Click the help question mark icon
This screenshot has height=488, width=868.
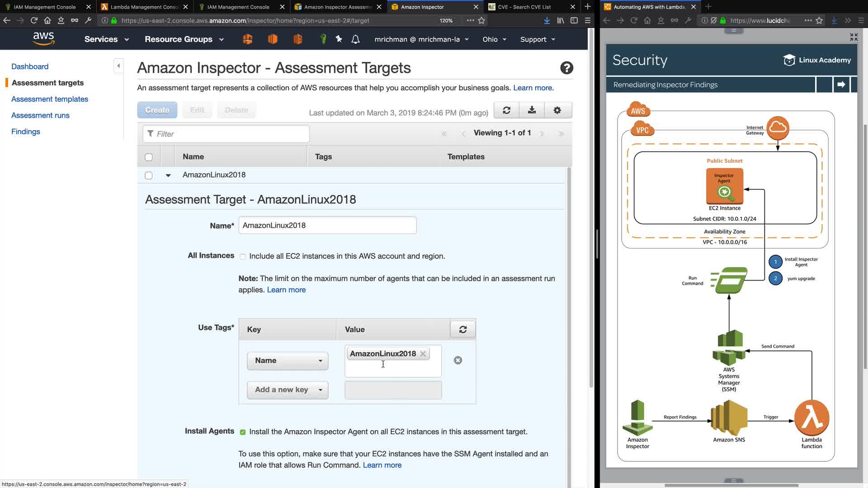click(x=566, y=68)
